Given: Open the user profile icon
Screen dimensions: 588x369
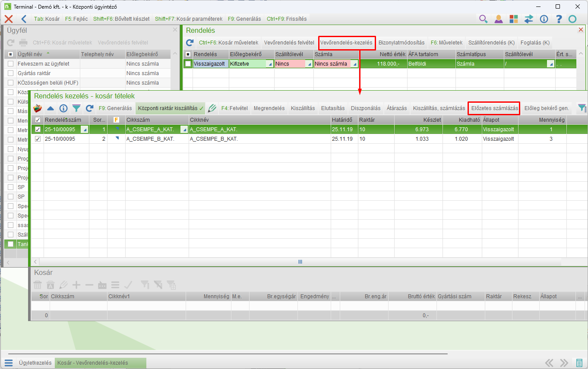Looking at the screenshot, I should click(x=499, y=19).
